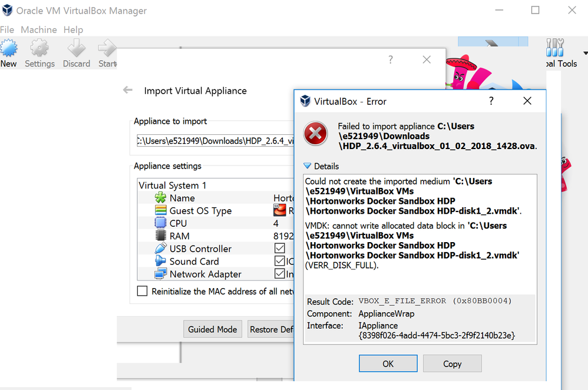Screen dimensions: 588x390
Task: Maximize the VirtualBox Manager window
Action: [535, 10]
